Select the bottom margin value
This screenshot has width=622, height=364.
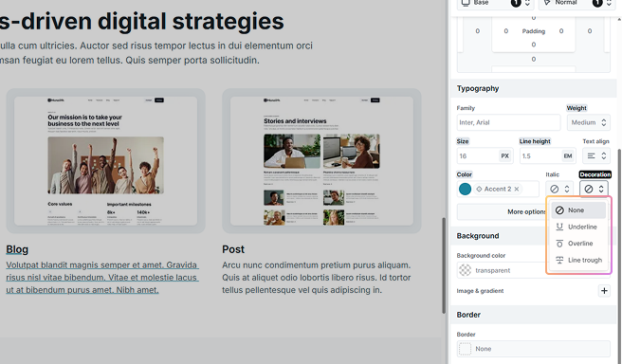click(x=534, y=59)
